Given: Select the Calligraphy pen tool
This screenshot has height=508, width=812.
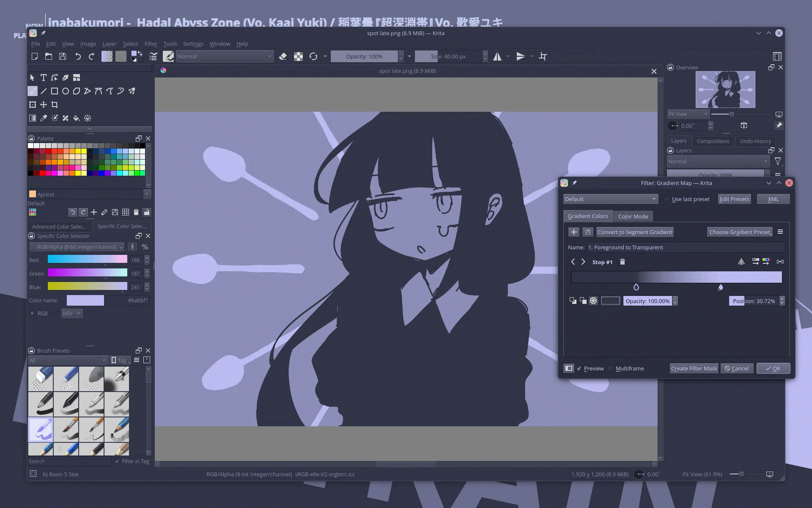Looking at the screenshot, I should [x=65, y=77].
